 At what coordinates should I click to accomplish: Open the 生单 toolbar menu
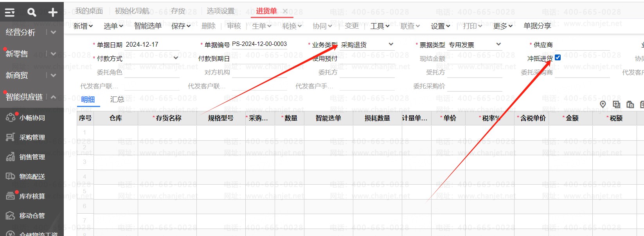[x=262, y=26]
